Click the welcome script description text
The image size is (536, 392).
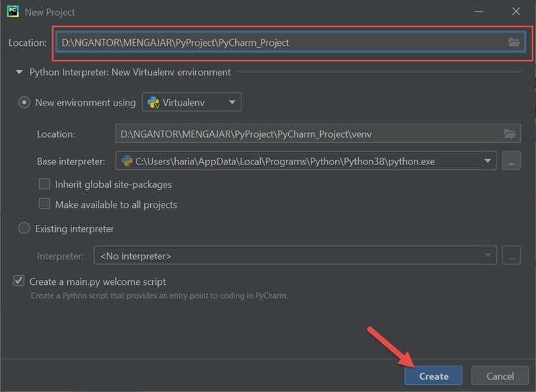(159, 296)
